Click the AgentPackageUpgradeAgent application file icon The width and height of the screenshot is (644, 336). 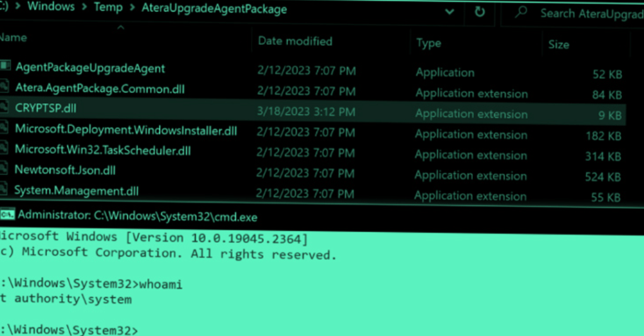[5, 66]
